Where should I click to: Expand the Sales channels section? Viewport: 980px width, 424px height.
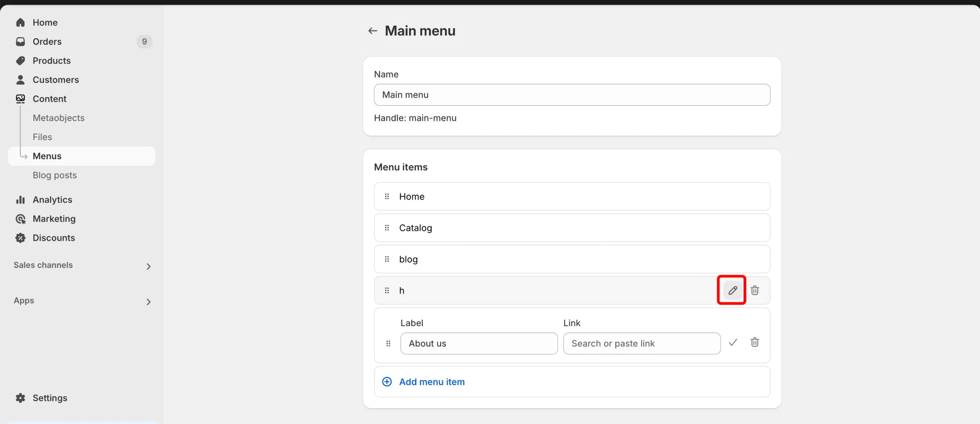(x=148, y=267)
